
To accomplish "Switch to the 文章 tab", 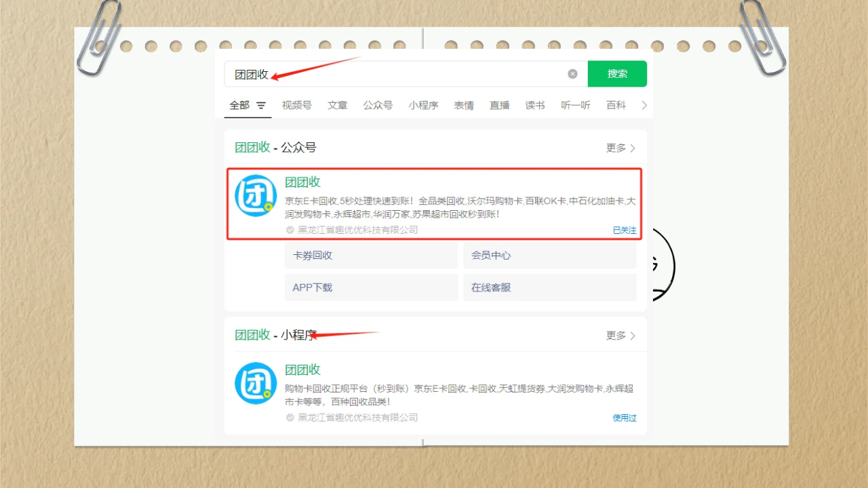I will [x=337, y=105].
